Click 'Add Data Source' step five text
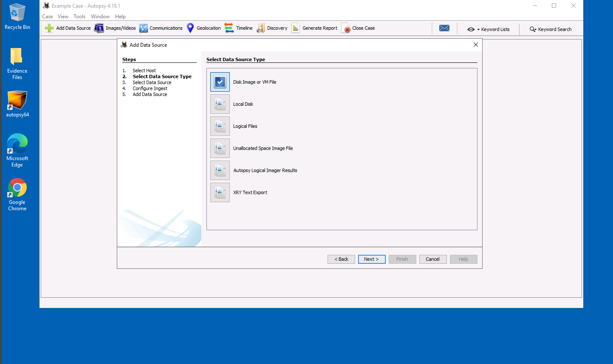This screenshot has width=613, height=364. click(150, 94)
